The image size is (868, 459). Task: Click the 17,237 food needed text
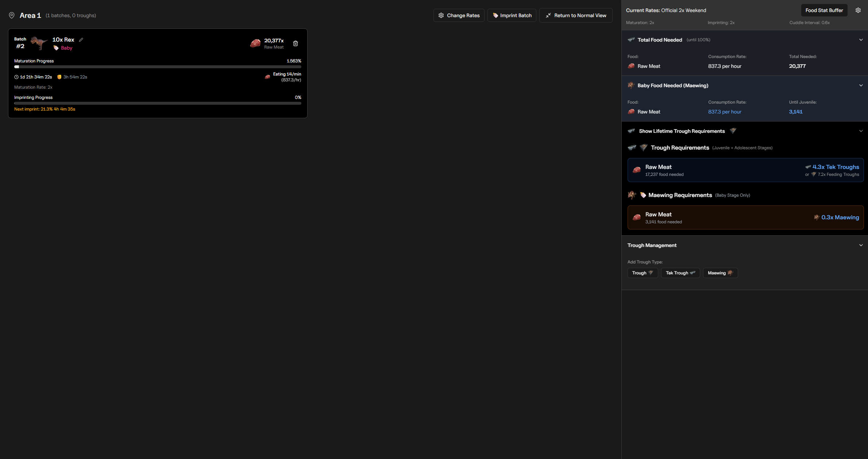(x=664, y=174)
